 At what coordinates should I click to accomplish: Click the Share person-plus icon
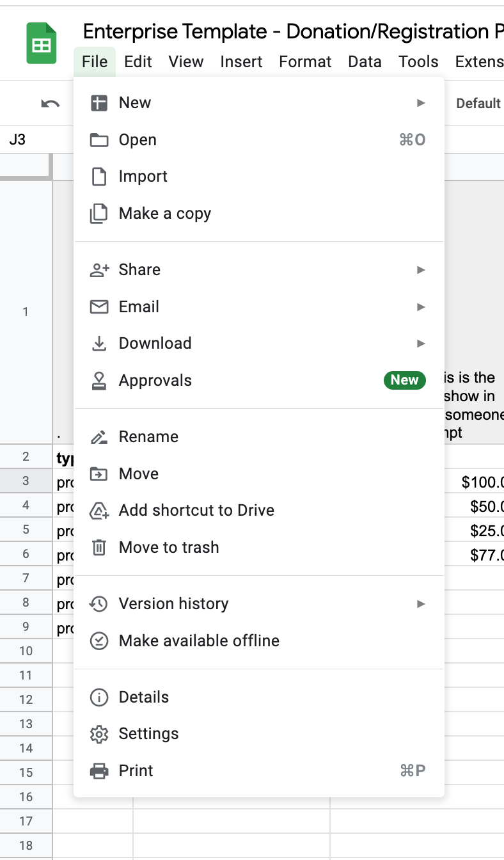[99, 270]
